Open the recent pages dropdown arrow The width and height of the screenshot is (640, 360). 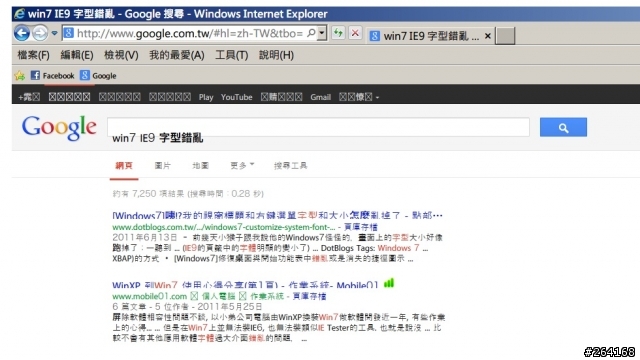pos(54,33)
